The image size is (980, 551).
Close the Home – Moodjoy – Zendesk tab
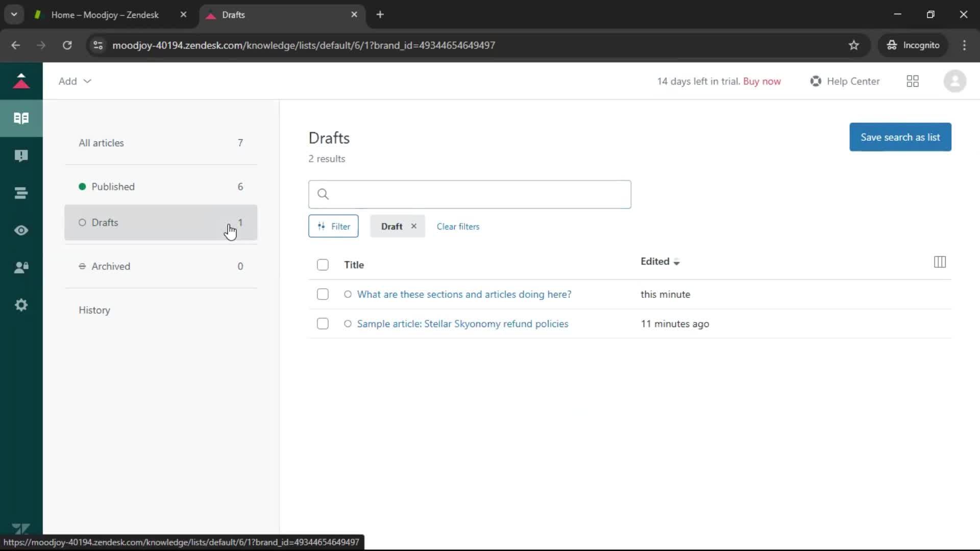tap(183, 15)
